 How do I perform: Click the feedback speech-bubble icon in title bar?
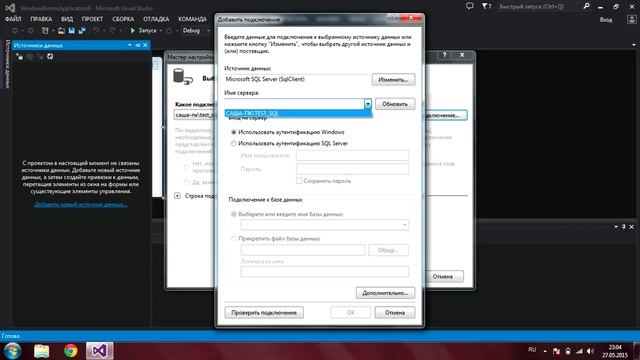click(x=470, y=6)
